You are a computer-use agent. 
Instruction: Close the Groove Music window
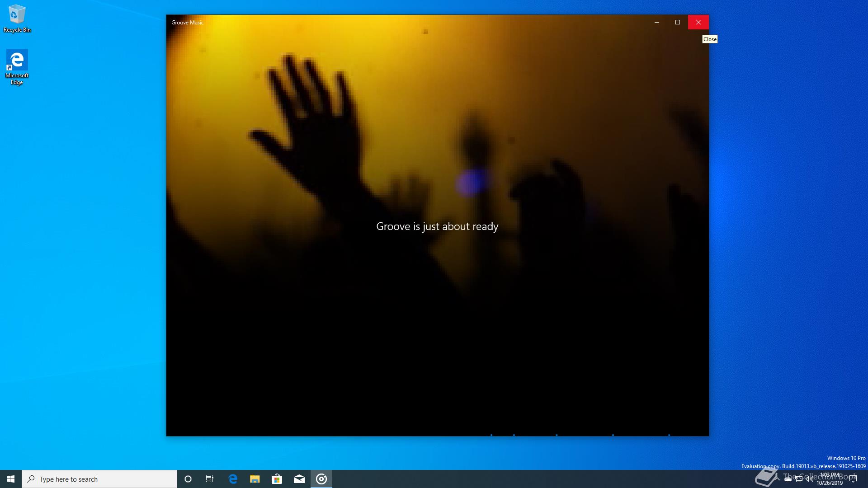(698, 22)
